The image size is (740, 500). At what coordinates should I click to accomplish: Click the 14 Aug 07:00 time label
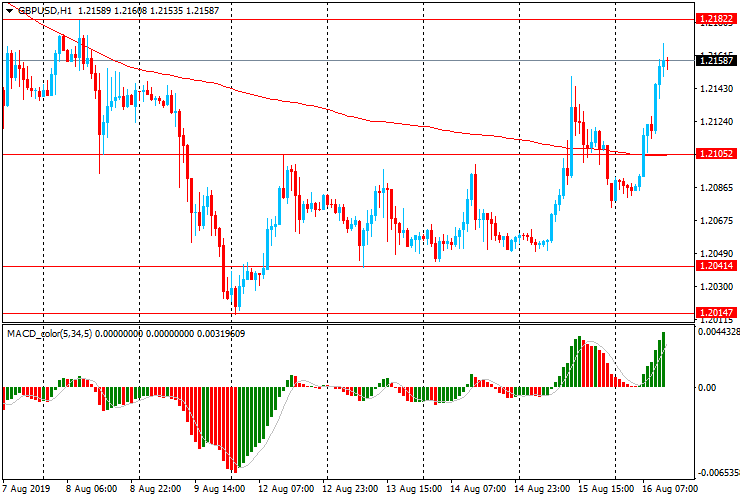[x=478, y=489]
